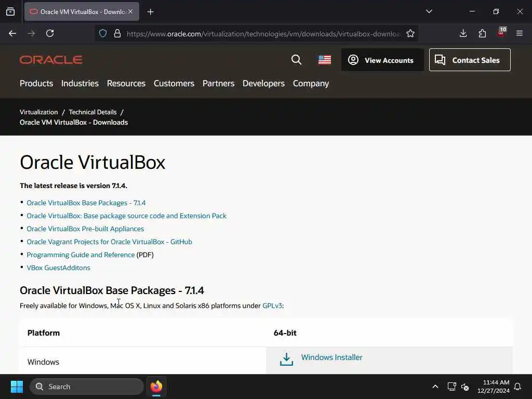Click the Contact Sales button

pos(470,60)
